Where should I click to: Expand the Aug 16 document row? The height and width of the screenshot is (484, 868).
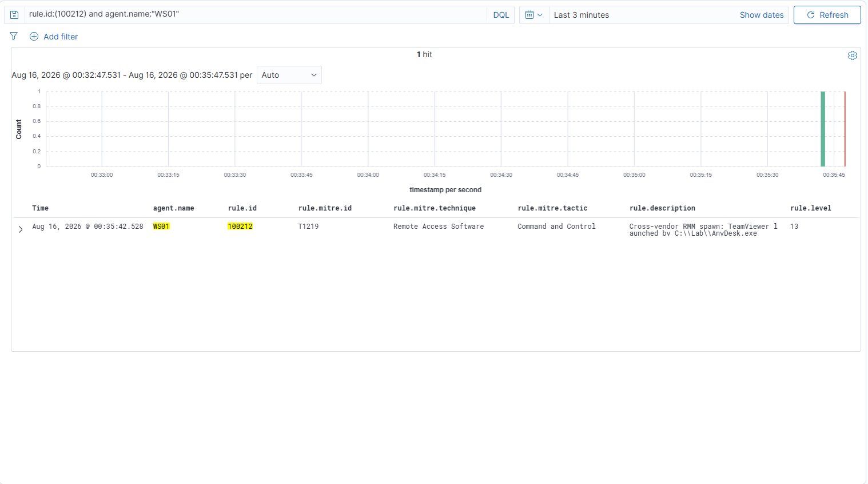pyautogui.click(x=21, y=229)
